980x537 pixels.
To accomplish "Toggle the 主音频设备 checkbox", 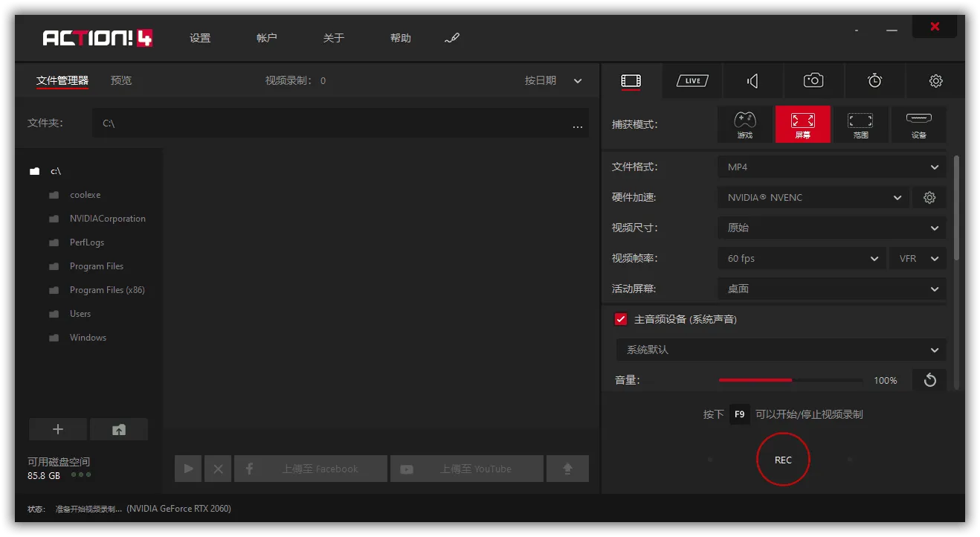I will [x=621, y=319].
